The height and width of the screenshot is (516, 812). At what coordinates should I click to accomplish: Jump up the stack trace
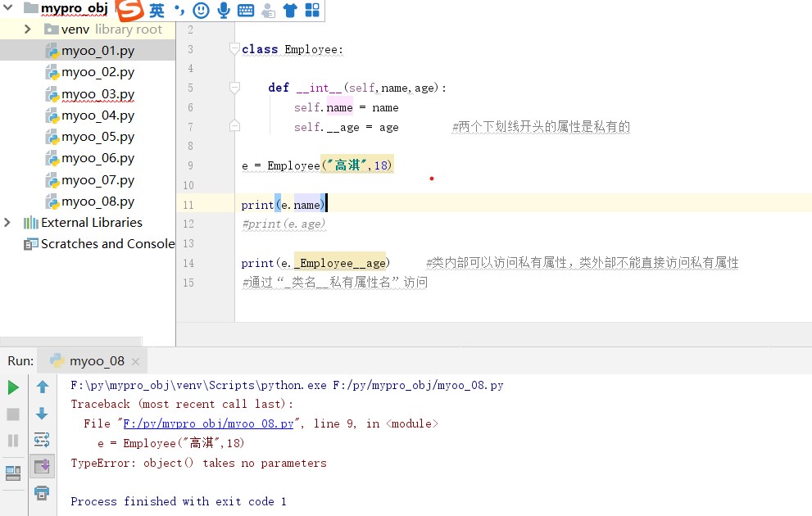tap(43, 387)
